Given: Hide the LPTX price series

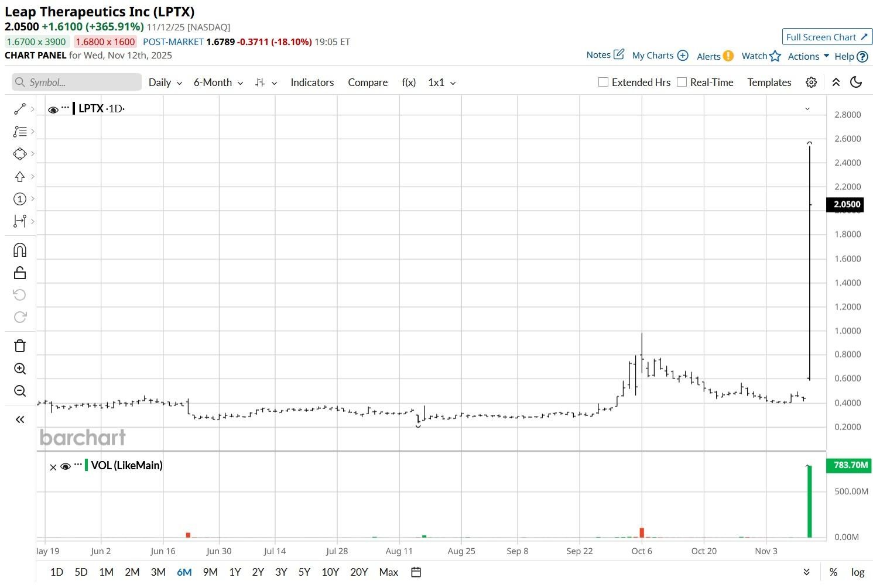Looking at the screenshot, I should 53,109.
